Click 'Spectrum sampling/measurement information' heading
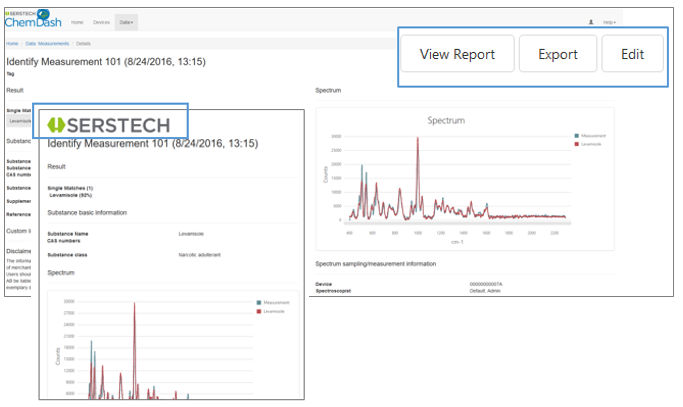Image resolution: width=683 pixels, height=407 pixels. pyautogui.click(x=375, y=264)
